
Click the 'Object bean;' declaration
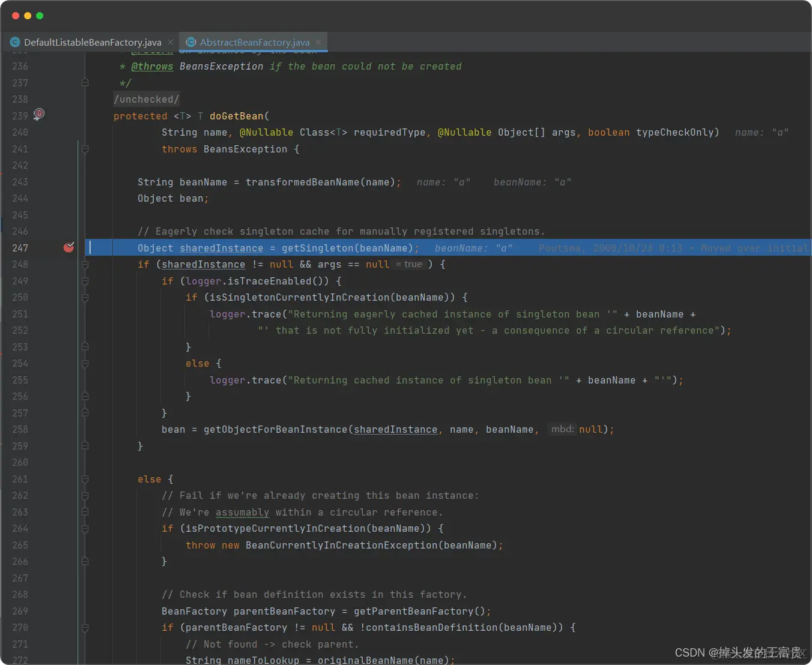click(173, 199)
